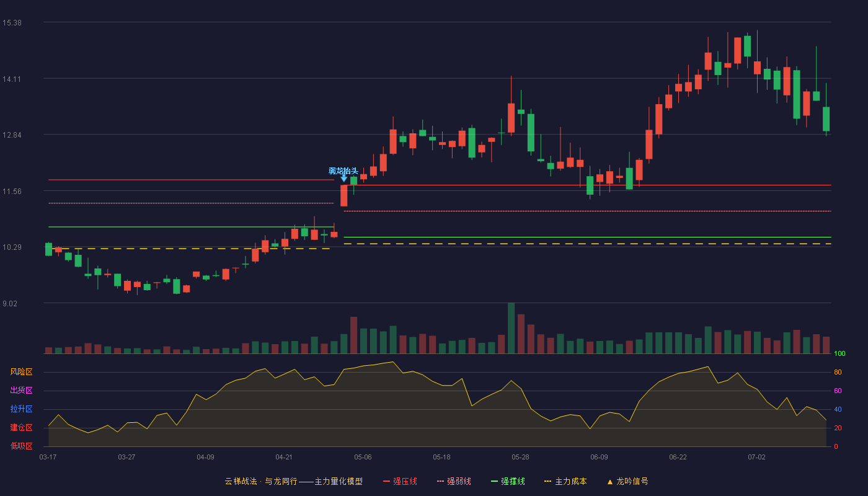
Task: Click the red 0 indicator scale value
Action: point(836,447)
